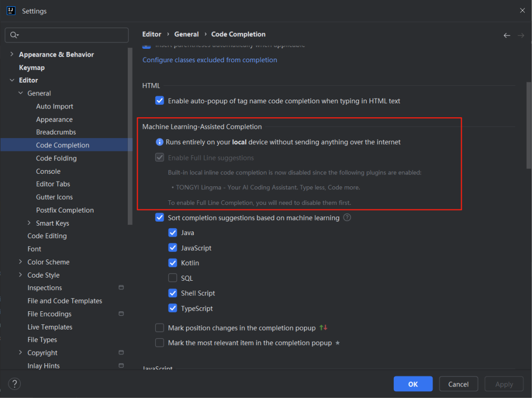Click project-level icon next to File Encodings
Image resolution: width=532 pixels, height=398 pixels.
coord(121,313)
